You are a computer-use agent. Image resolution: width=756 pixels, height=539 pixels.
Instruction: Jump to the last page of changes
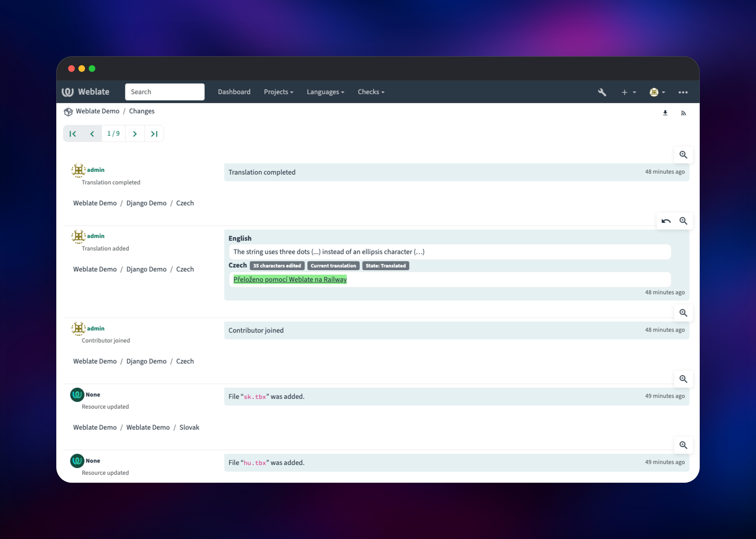click(154, 134)
